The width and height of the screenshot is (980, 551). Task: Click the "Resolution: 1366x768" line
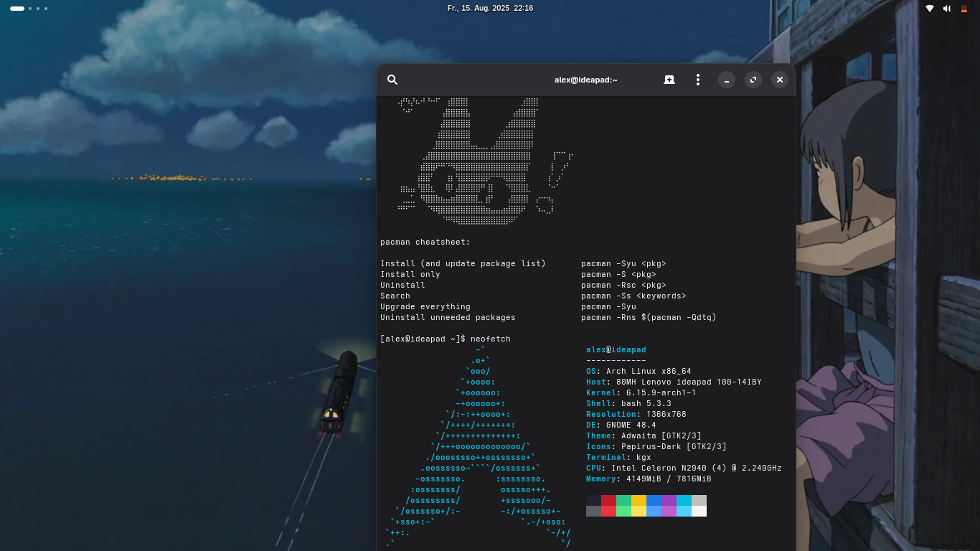(636, 415)
